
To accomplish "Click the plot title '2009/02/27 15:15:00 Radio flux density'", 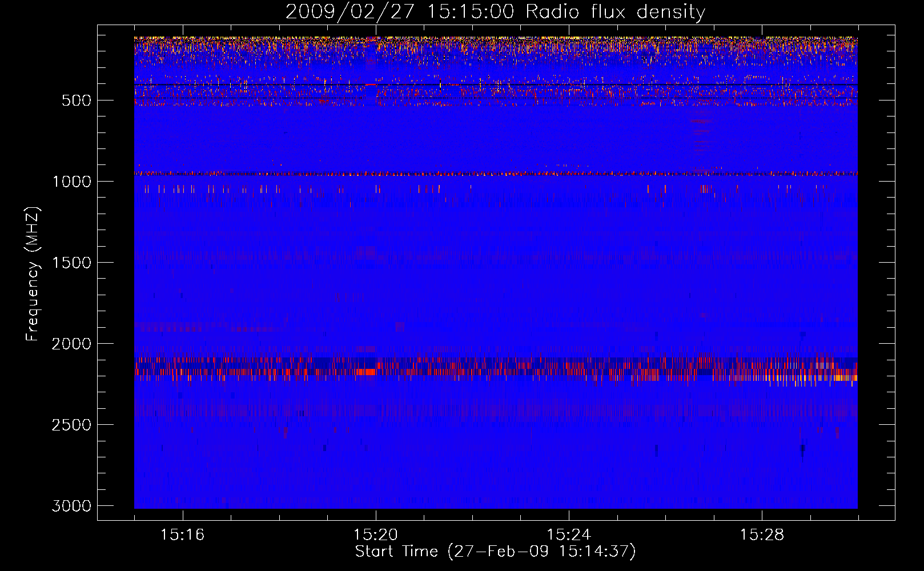I will point(495,12).
